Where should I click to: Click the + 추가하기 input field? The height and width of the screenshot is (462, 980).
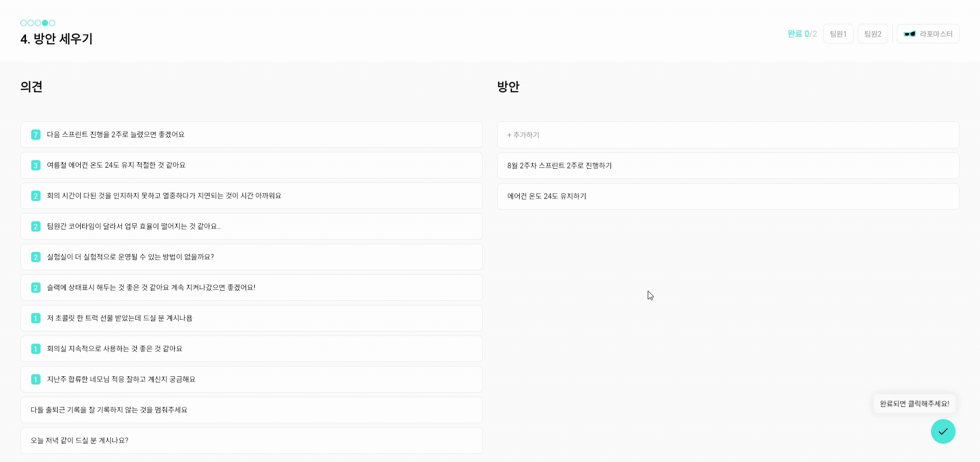click(728, 135)
